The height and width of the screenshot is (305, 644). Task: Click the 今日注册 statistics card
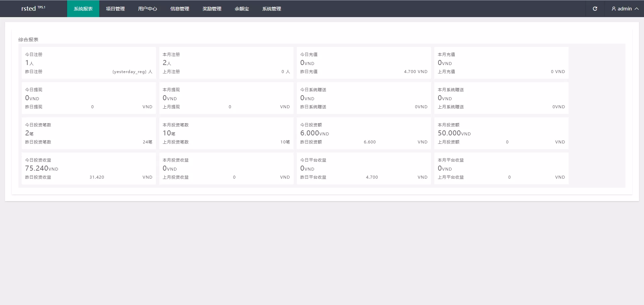[89, 63]
